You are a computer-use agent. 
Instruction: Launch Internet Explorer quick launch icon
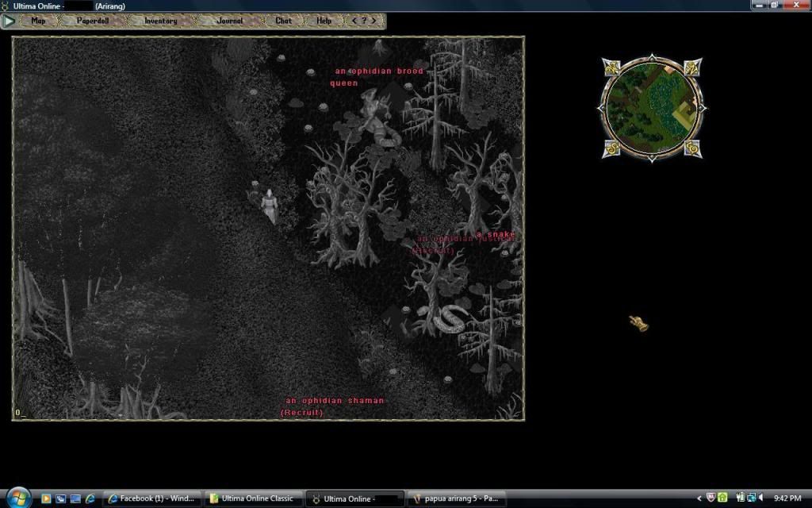(90, 498)
